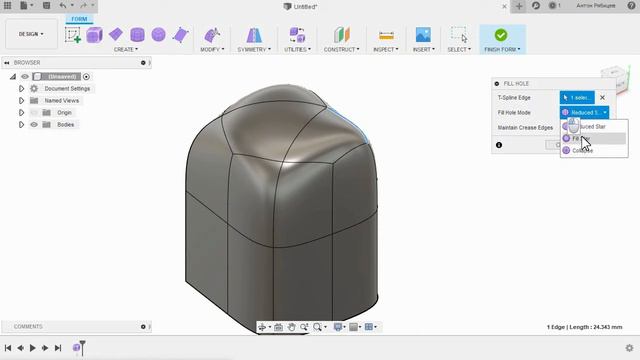Open the SYMMETRY menu

click(254, 49)
